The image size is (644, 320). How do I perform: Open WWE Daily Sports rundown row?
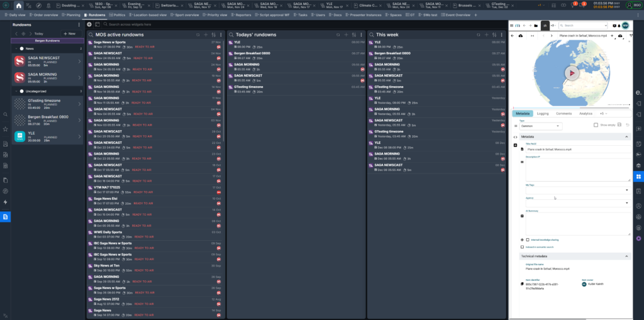click(155, 234)
